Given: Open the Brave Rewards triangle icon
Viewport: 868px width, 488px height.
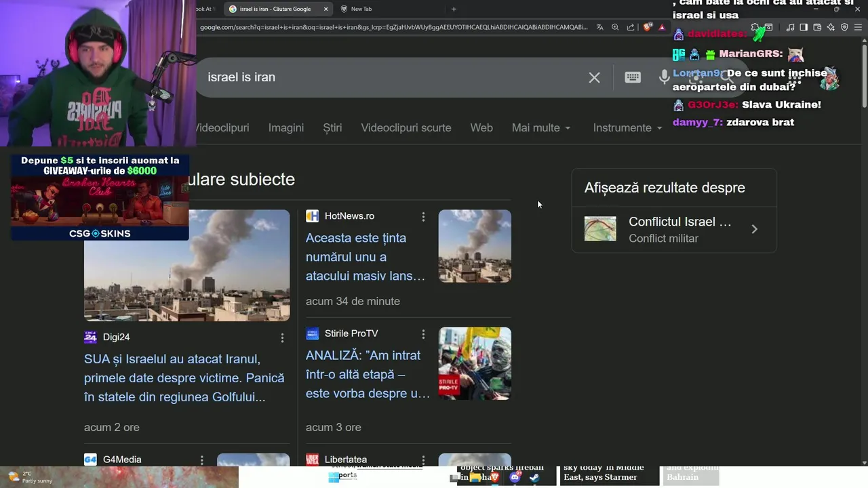Looking at the screenshot, I should 662,27.
